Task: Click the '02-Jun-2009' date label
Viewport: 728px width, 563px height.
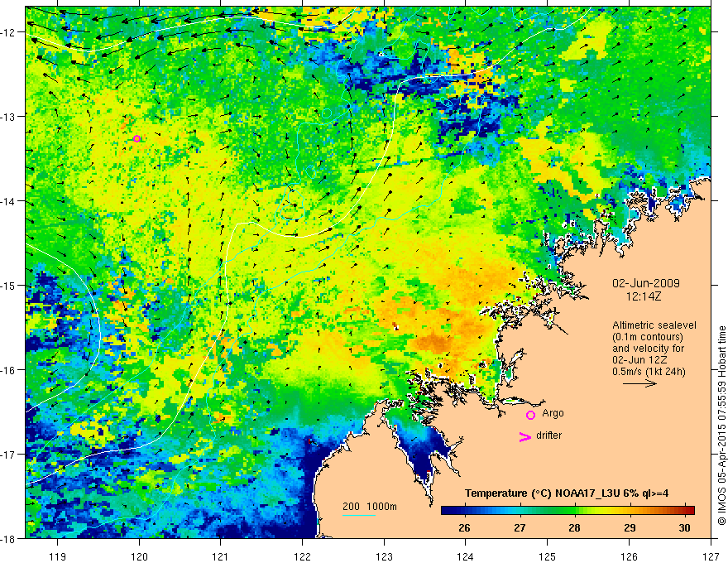Action: pyautogui.click(x=646, y=283)
